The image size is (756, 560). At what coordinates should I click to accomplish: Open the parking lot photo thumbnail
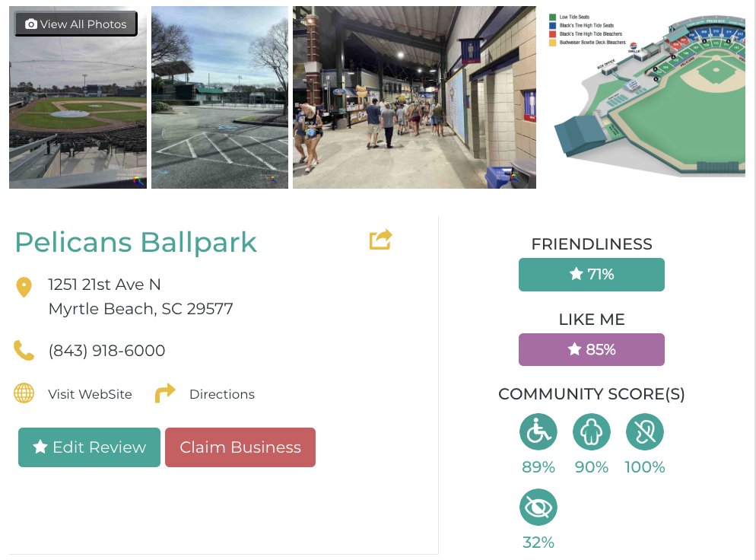pos(220,97)
